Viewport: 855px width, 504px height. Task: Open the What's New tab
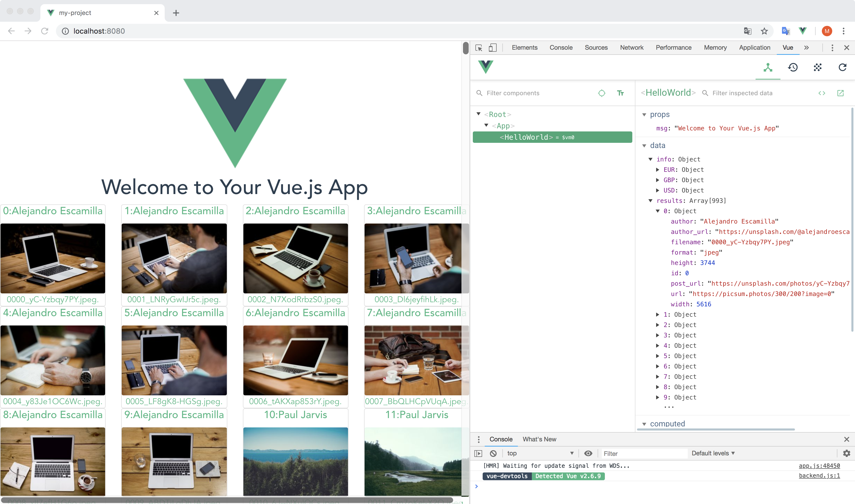pos(540,439)
